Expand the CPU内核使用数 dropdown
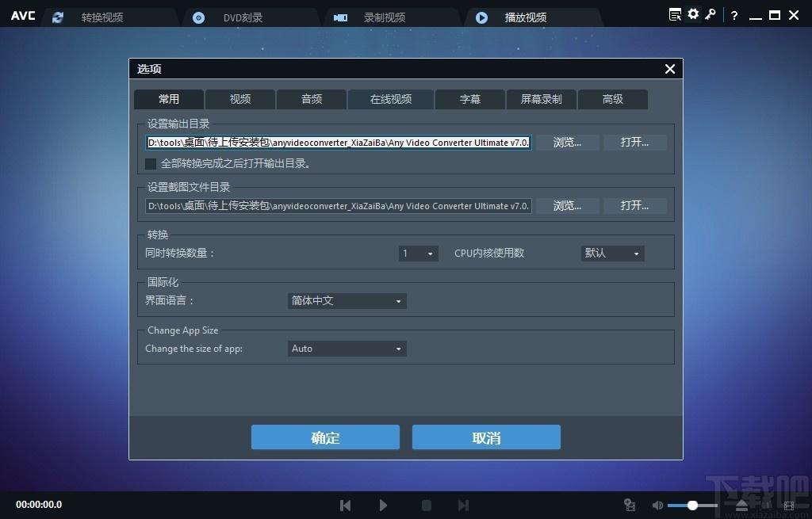 point(613,254)
